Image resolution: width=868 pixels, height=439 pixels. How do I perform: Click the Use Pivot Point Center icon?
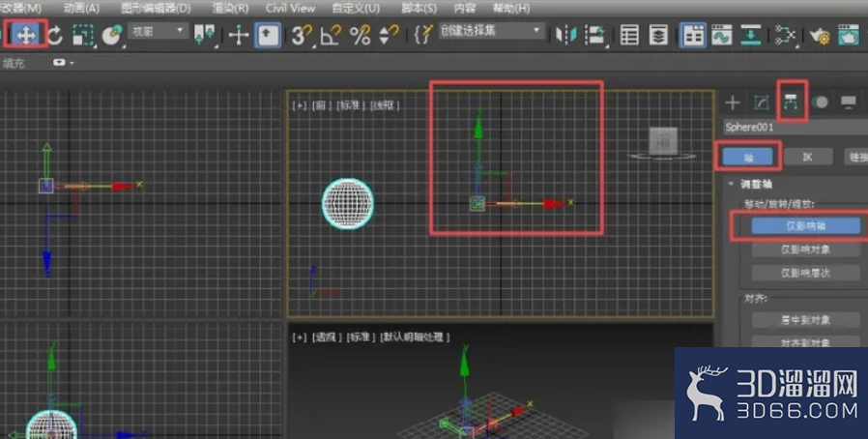pyautogui.click(x=205, y=35)
